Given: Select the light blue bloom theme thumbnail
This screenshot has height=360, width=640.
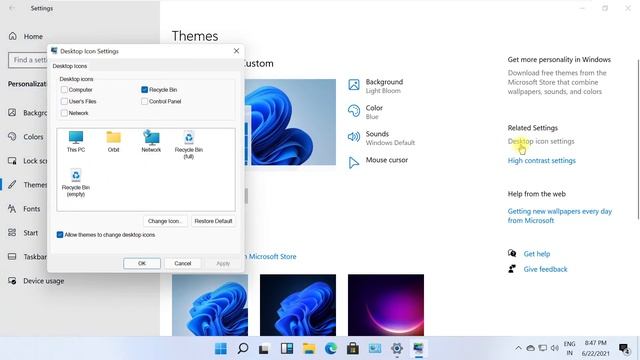Looking at the screenshot, I should (x=210, y=305).
